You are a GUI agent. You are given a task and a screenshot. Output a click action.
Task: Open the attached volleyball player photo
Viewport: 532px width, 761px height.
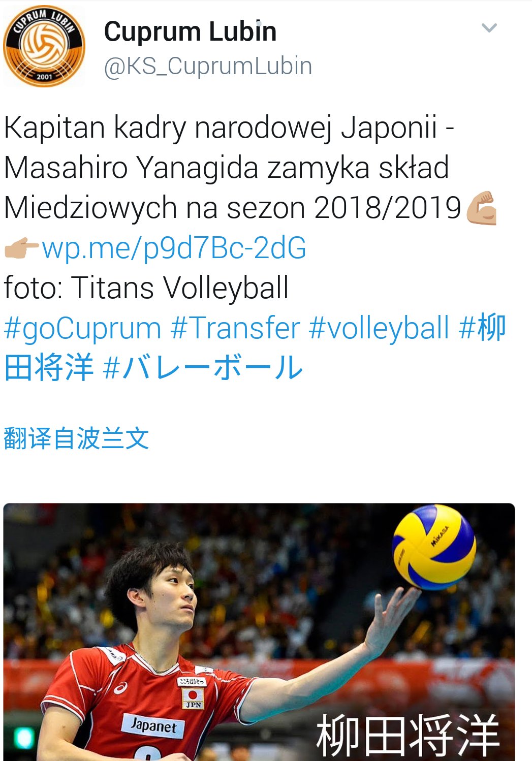[259, 631]
